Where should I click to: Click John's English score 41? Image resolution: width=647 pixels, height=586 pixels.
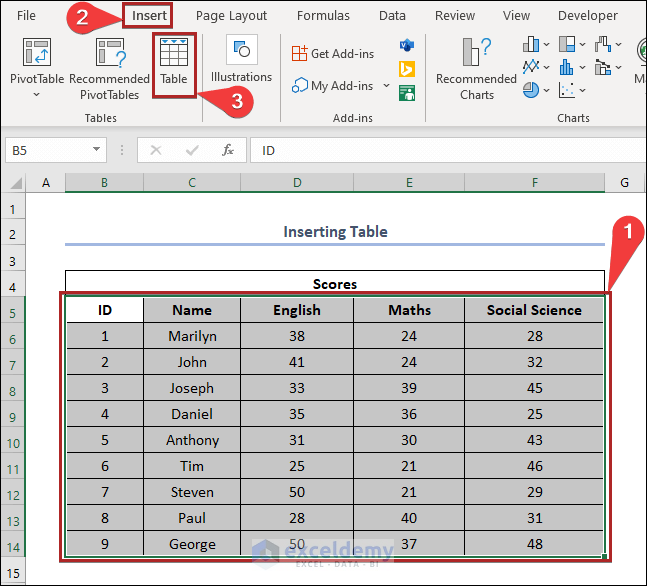[x=297, y=362]
